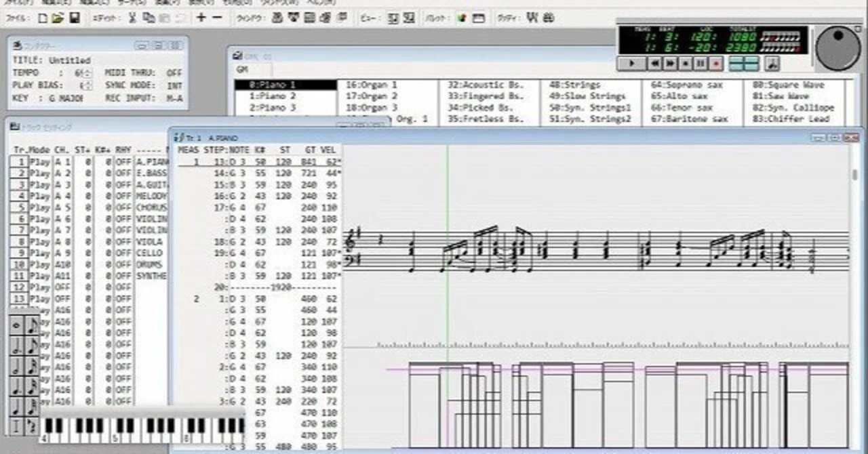This screenshot has width=868, height=454.
Task: Select the GM tab in voice list
Action: click(x=242, y=70)
